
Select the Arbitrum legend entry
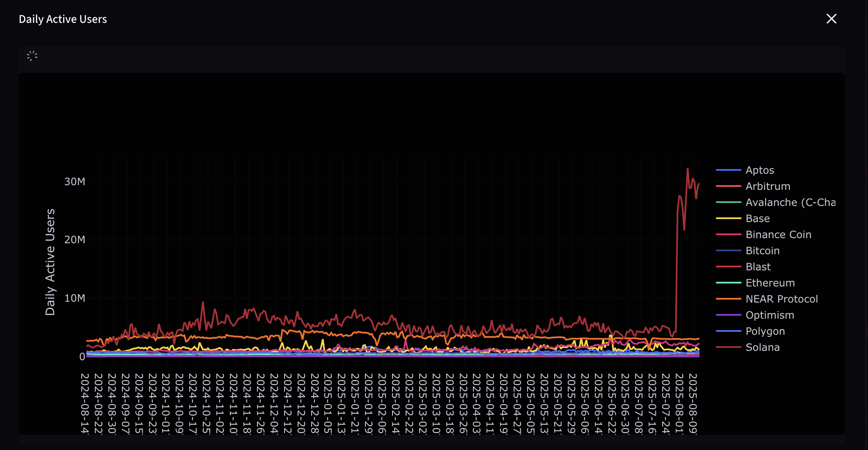click(x=767, y=186)
